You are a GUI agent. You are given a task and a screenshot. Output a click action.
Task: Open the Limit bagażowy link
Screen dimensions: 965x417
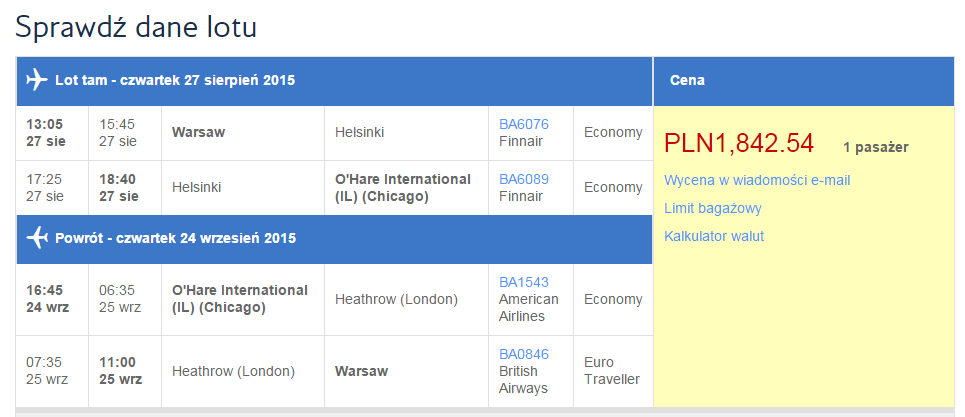713,208
